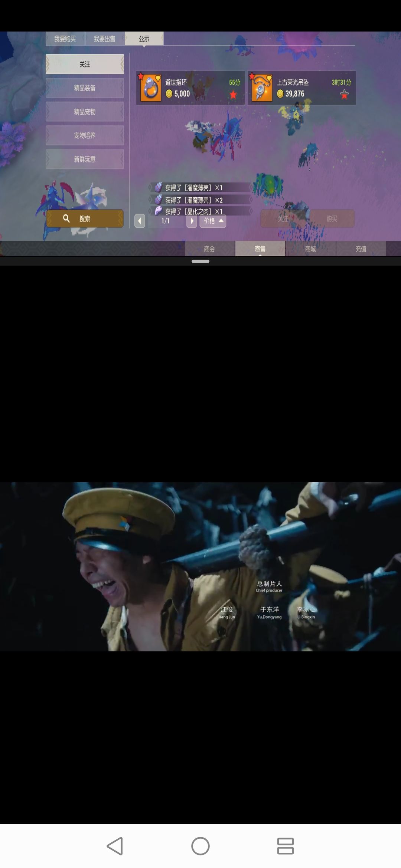Open the 宠物培养 category
Screen dimensions: 401x868
tap(85, 135)
